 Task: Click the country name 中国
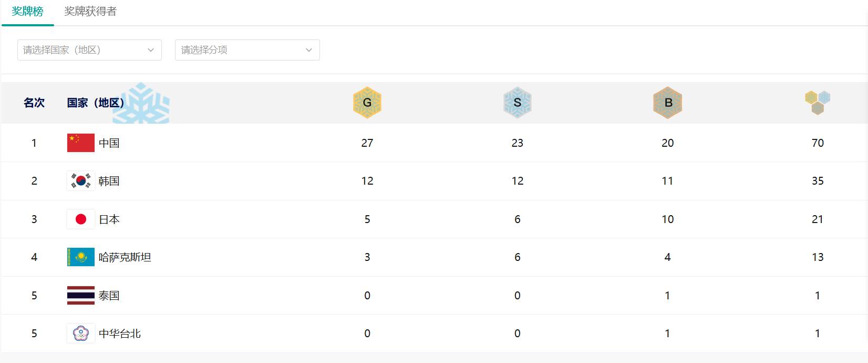point(109,143)
